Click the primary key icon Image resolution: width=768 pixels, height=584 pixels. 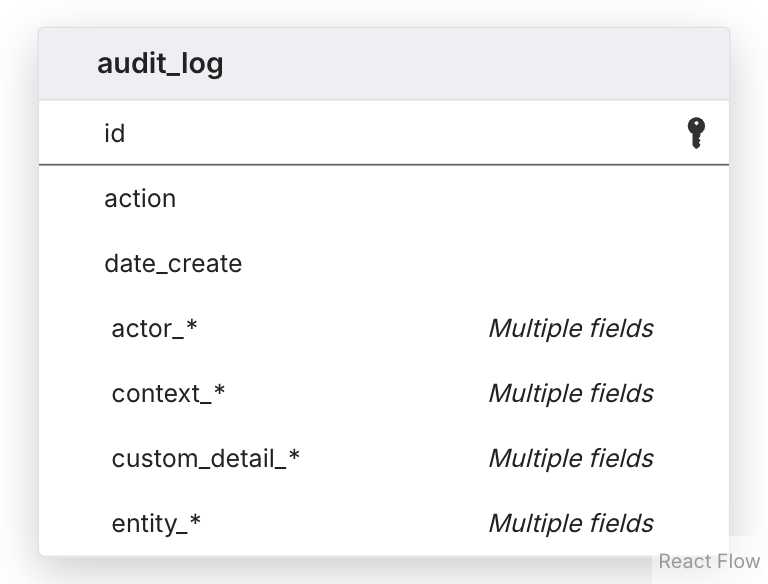(x=697, y=132)
